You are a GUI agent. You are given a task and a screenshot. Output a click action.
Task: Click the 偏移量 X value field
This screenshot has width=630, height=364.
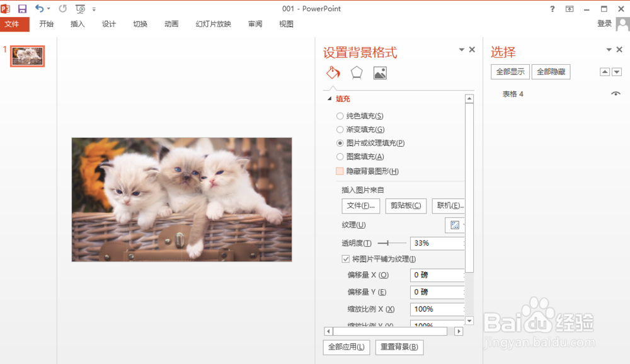click(x=437, y=275)
